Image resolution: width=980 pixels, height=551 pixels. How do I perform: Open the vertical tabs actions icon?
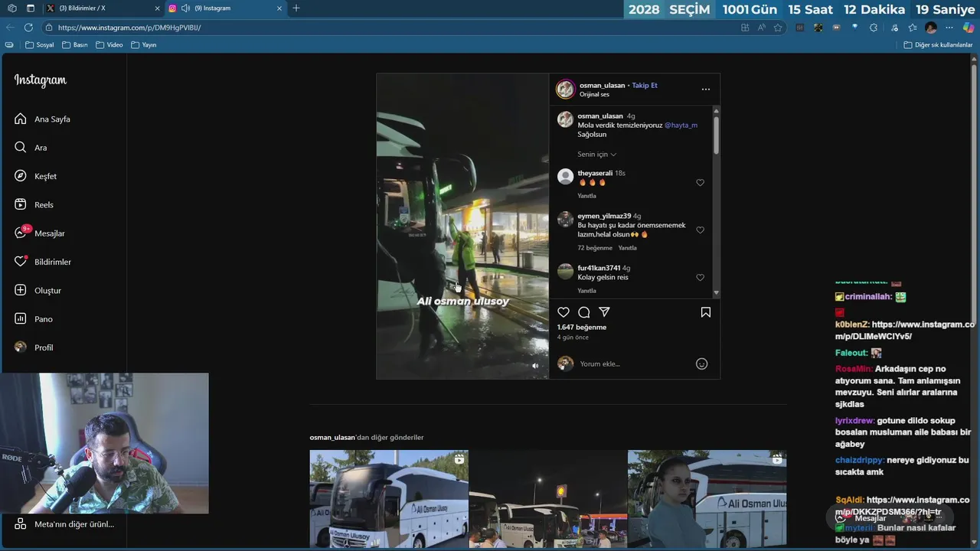pyautogui.click(x=30, y=8)
